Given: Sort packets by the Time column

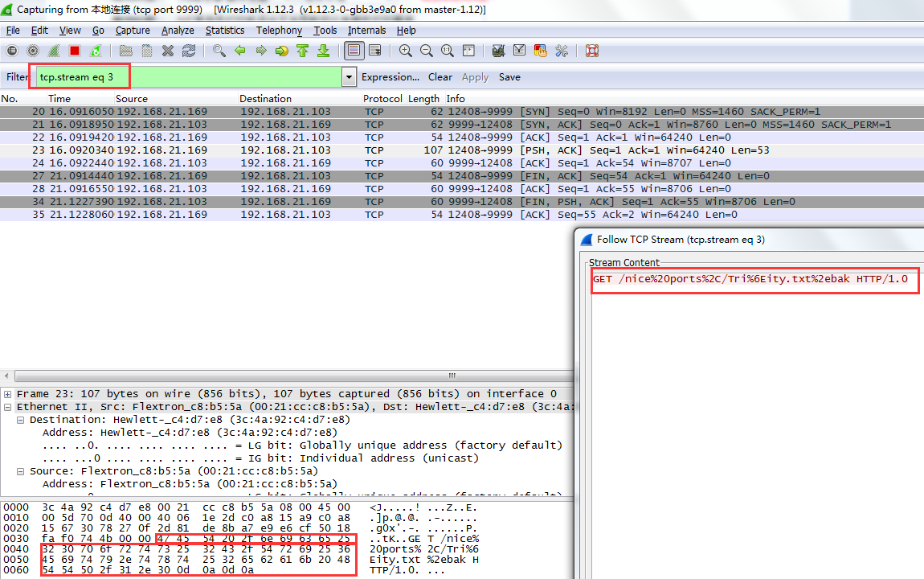Looking at the screenshot, I should point(80,99).
